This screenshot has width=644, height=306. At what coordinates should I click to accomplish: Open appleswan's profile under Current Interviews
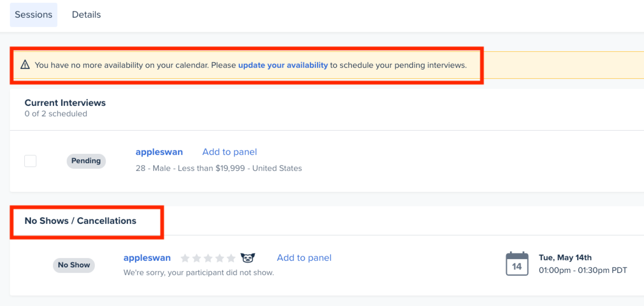tap(159, 152)
